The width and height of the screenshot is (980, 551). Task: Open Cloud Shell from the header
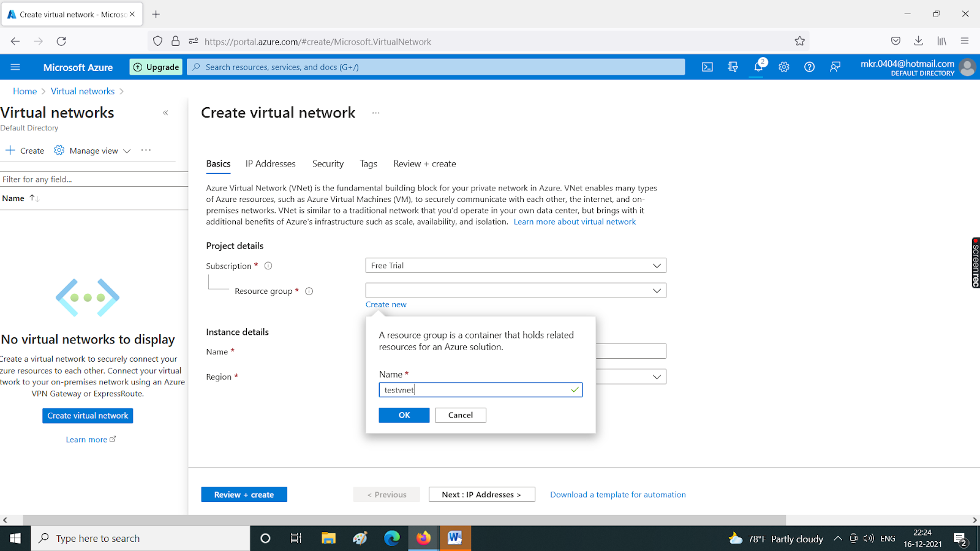point(707,67)
